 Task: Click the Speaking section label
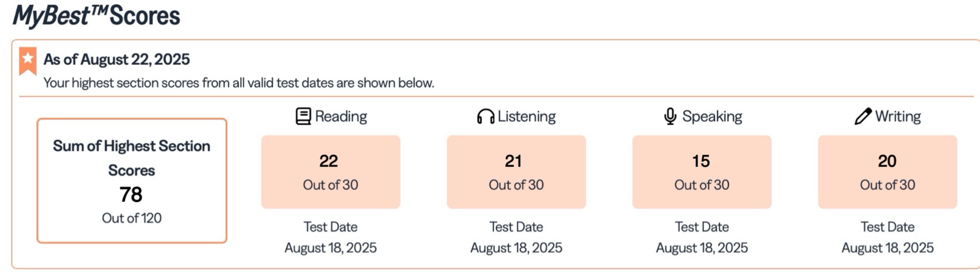[712, 116]
